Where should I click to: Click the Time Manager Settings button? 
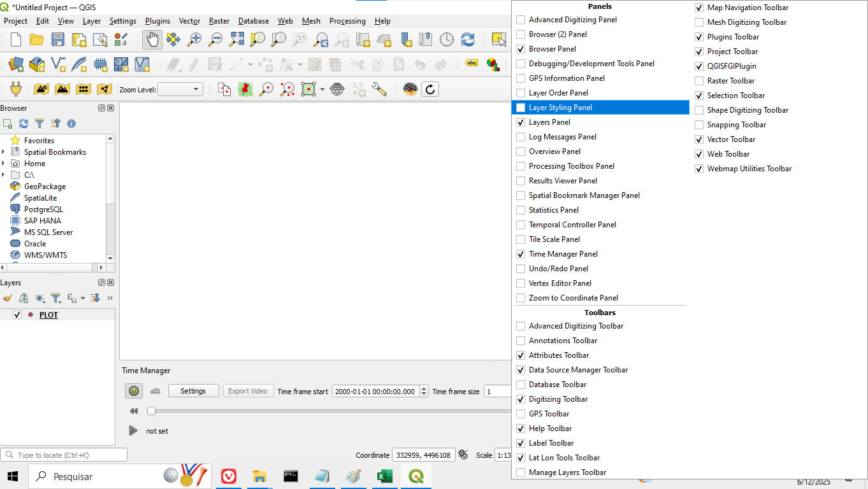pos(193,391)
